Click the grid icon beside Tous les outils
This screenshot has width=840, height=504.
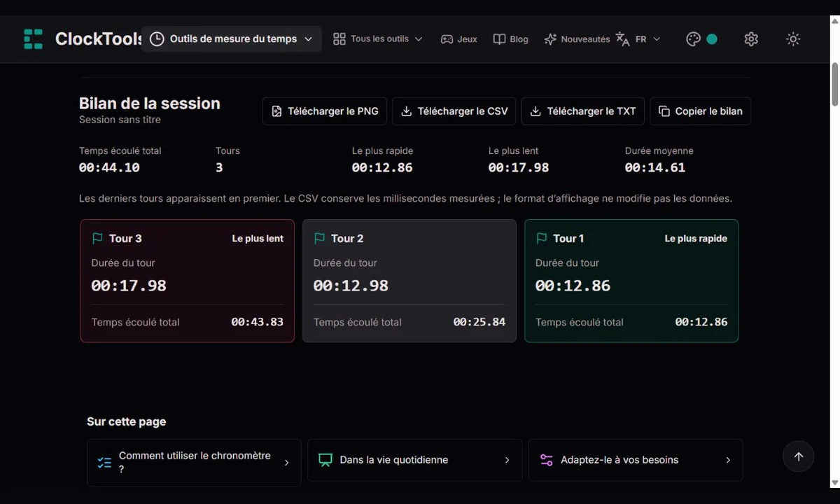[339, 39]
